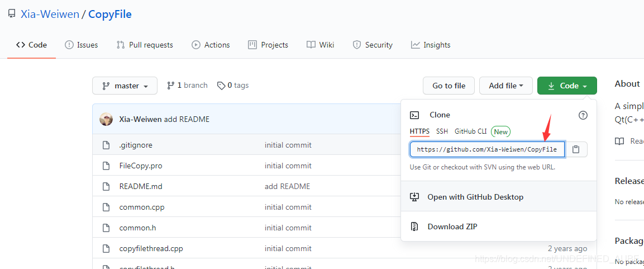
Task: Open the Projects tab
Action: click(268, 45)
